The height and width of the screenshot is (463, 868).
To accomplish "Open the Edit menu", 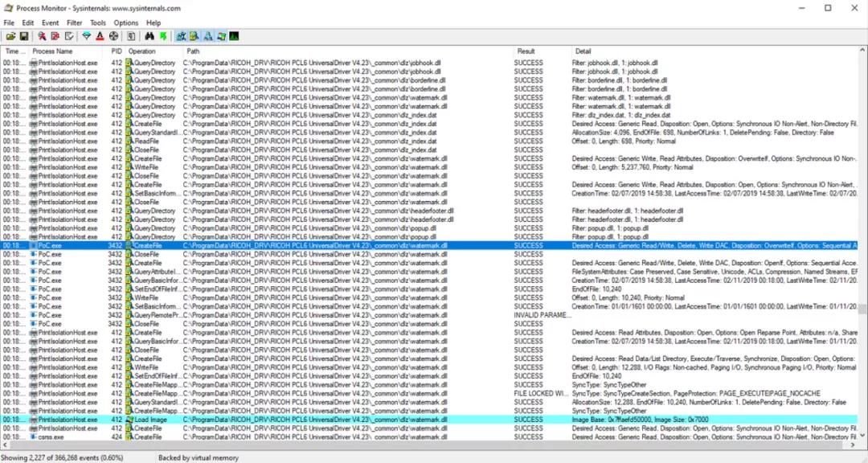I will 27,23.
